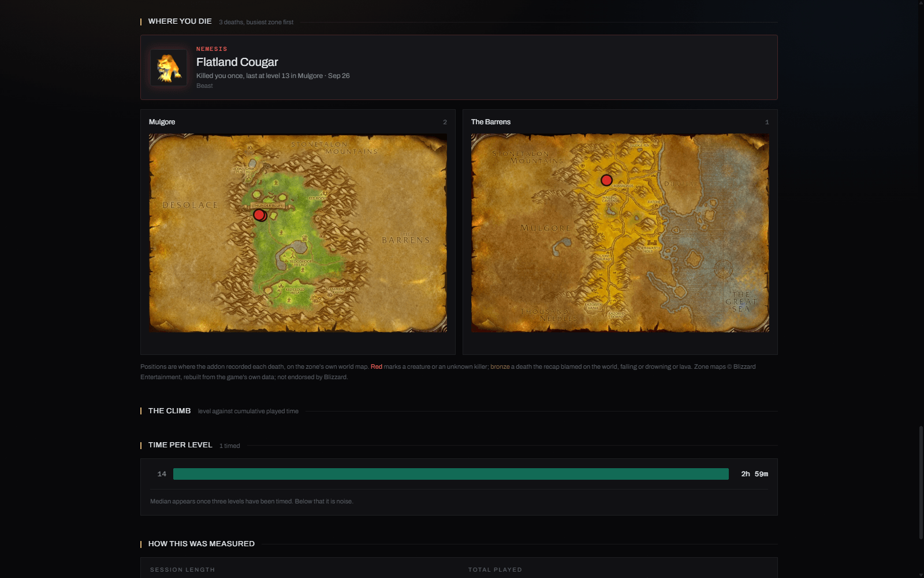Image resolution: width=924 pixels, height=578 pixels.
Task: Click the '2h 59m' duration value
Action: (755, 474)
